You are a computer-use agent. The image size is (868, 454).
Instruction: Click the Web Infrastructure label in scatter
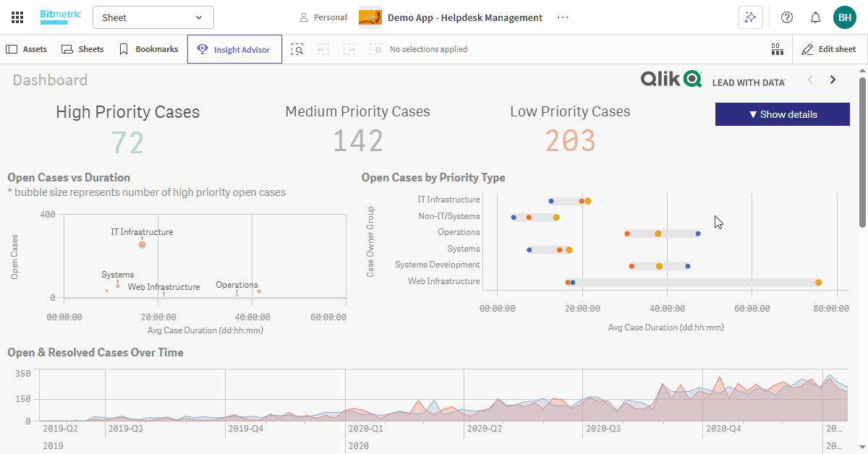pos(163,287)
